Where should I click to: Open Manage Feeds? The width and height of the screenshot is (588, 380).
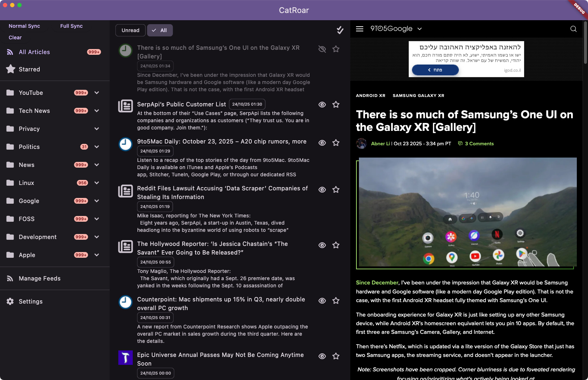click(54, 278)
